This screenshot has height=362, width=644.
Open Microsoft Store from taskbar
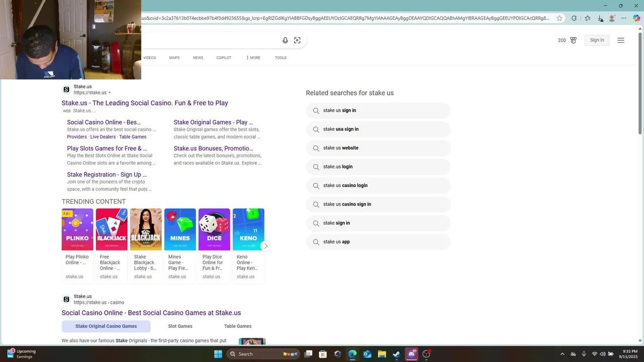(x=323, y=354)
